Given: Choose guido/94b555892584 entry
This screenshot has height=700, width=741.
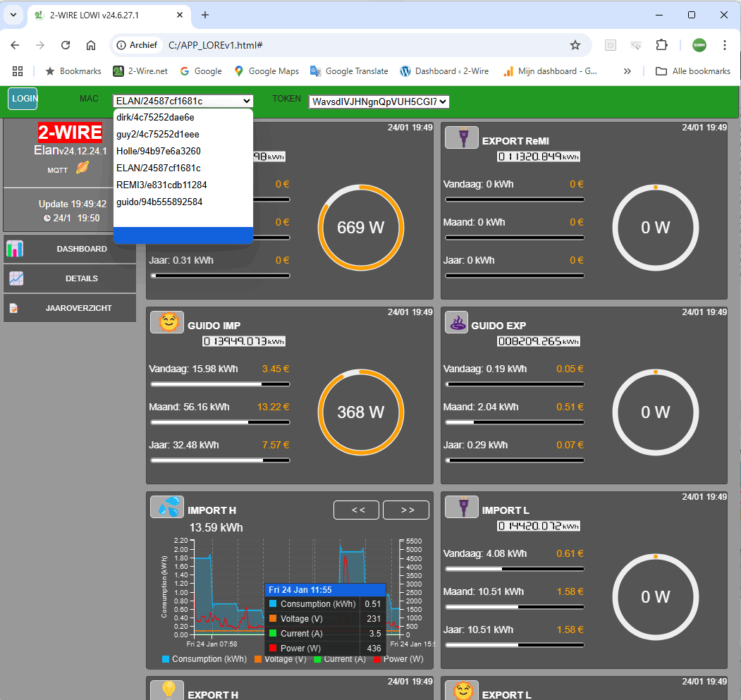Looking at the screenshot, I should [x=183, y=202].
